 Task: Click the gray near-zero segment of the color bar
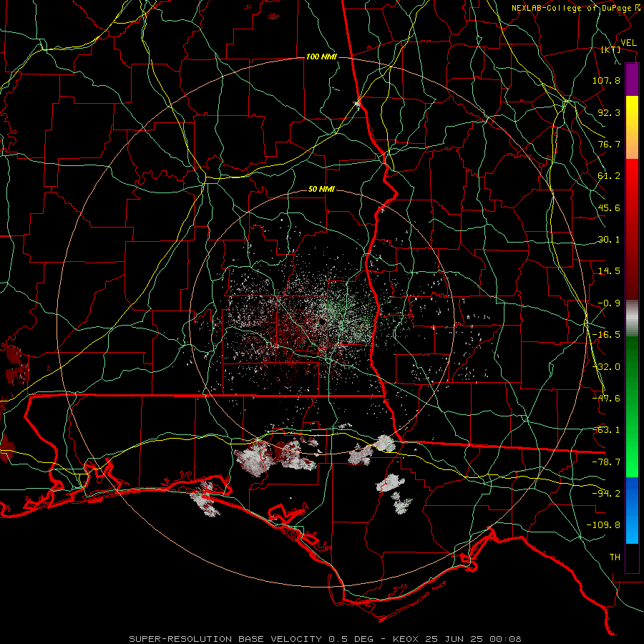click(x=632, y=318)
